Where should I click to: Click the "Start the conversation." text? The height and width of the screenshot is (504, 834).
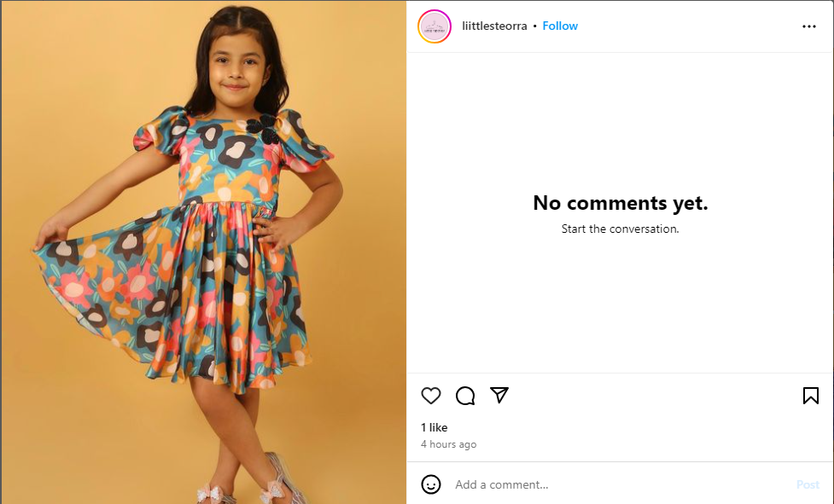[x=621, y=229]
